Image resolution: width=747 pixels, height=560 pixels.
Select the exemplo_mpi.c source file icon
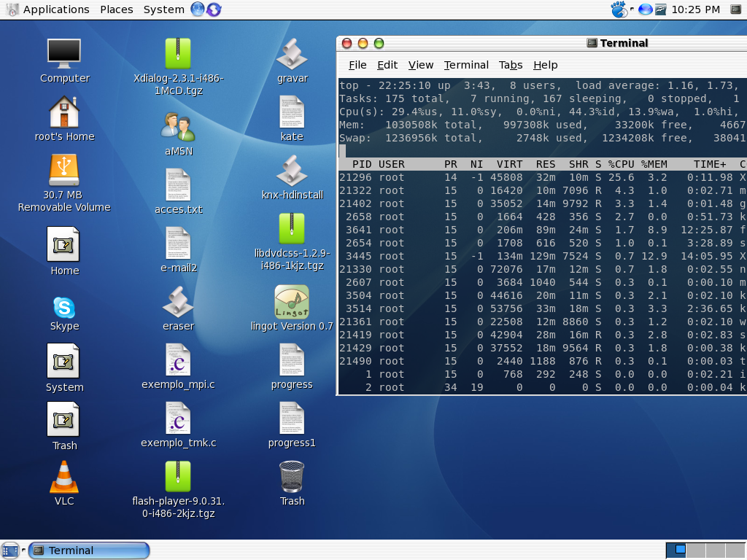tap(178, 360)
